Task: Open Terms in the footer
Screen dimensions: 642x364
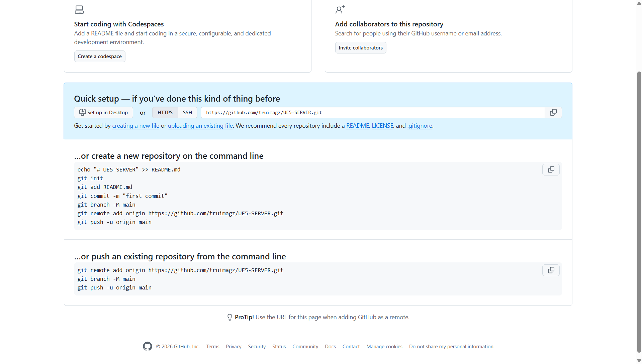Action: [x=213, y=347]
